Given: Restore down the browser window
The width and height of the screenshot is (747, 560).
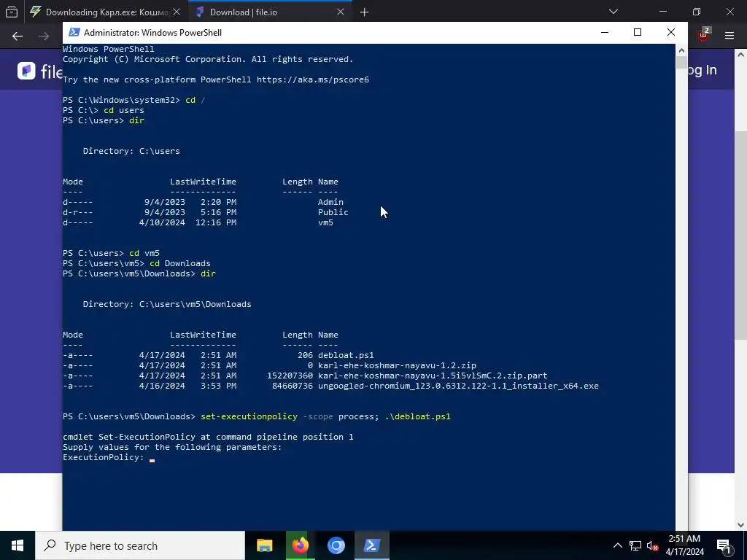Looking at the screenshot, I should 697,12.
